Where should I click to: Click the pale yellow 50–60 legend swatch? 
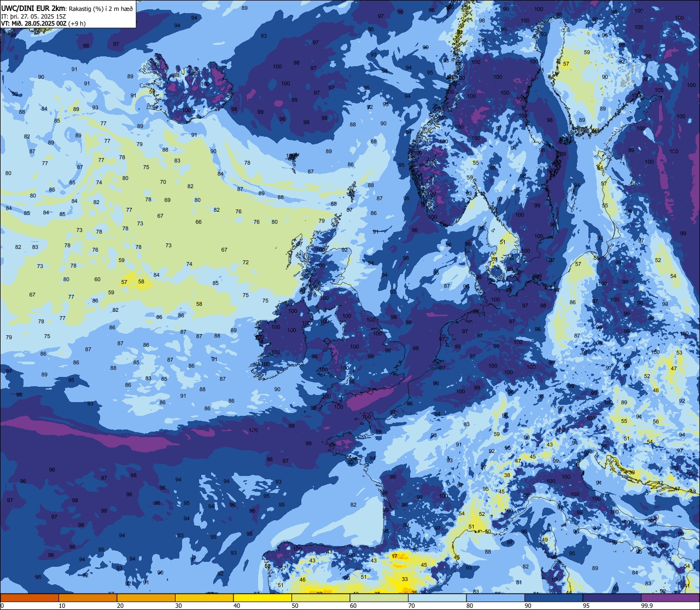click(320, 598)
